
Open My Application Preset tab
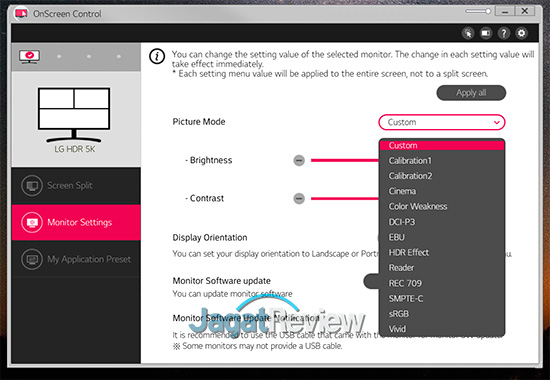pyautogui.click(x=76, y=259)
